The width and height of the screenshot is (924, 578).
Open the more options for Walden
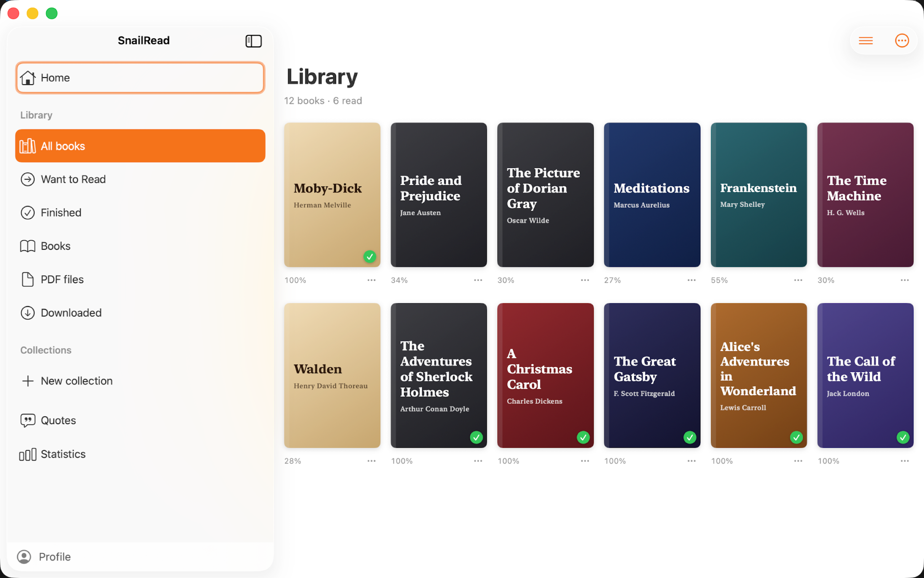point(371,461)
